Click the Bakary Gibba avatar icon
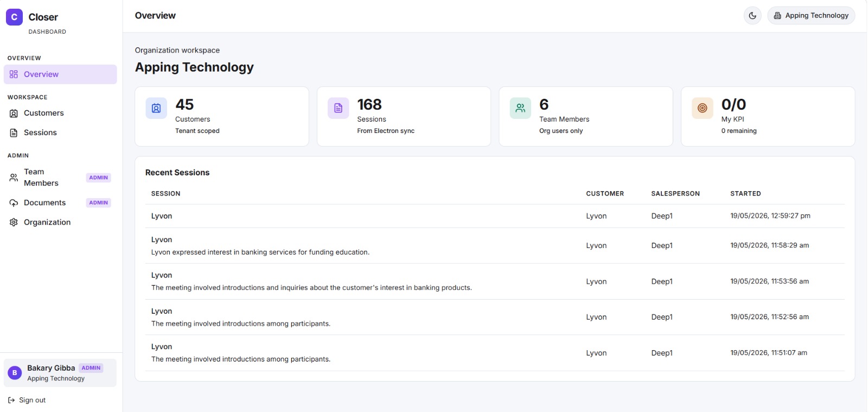 pos(15,373)
